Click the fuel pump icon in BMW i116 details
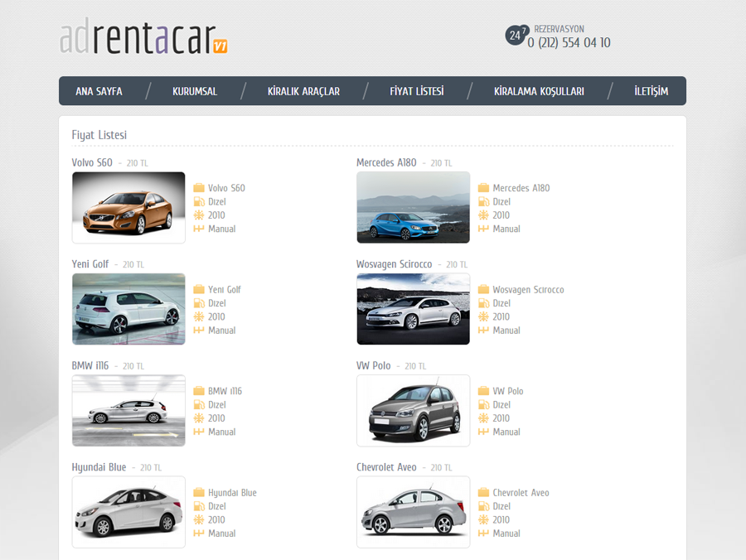Viewport: 746px width, 560px height. (x=199, y=405)
